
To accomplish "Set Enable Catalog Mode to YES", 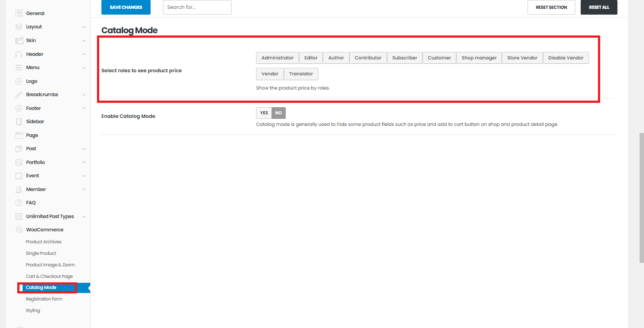I will click(264, 113).
